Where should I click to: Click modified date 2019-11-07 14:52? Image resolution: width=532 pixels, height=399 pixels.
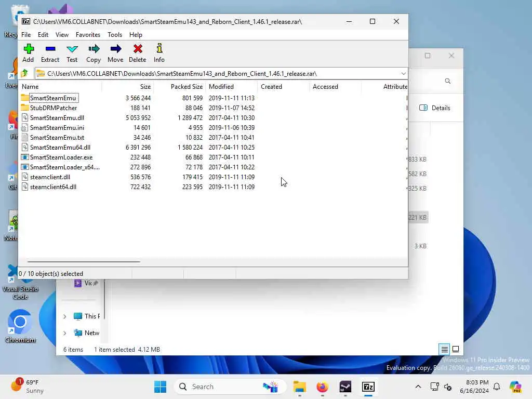click(231, 108)
